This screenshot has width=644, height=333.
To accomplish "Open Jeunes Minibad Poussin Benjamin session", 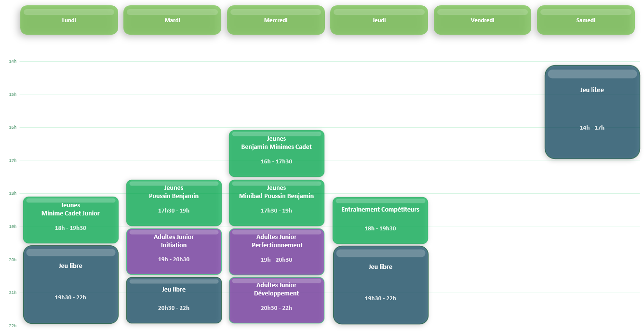I will point(277,203).
